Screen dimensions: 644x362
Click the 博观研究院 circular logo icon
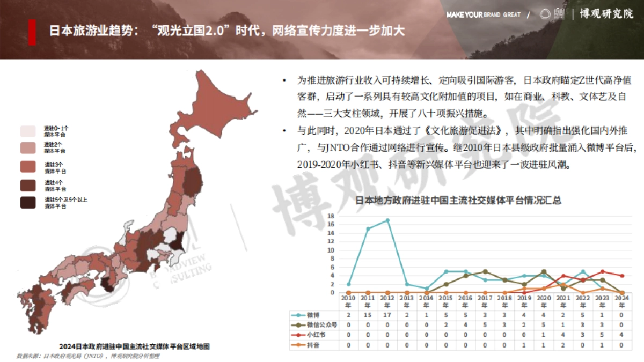click(x=545, y=13)
